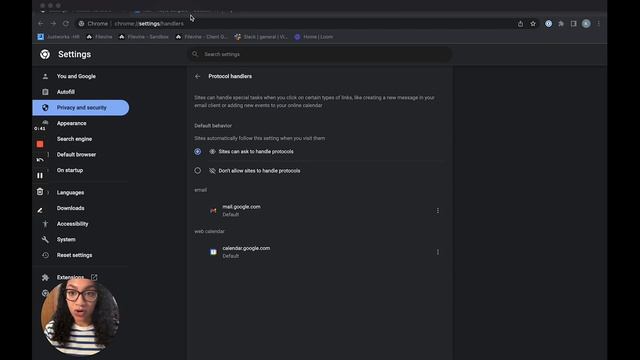This screenshot has height=360, width=640.
Task: Click the System wrench icon
Action: (45, 240)
